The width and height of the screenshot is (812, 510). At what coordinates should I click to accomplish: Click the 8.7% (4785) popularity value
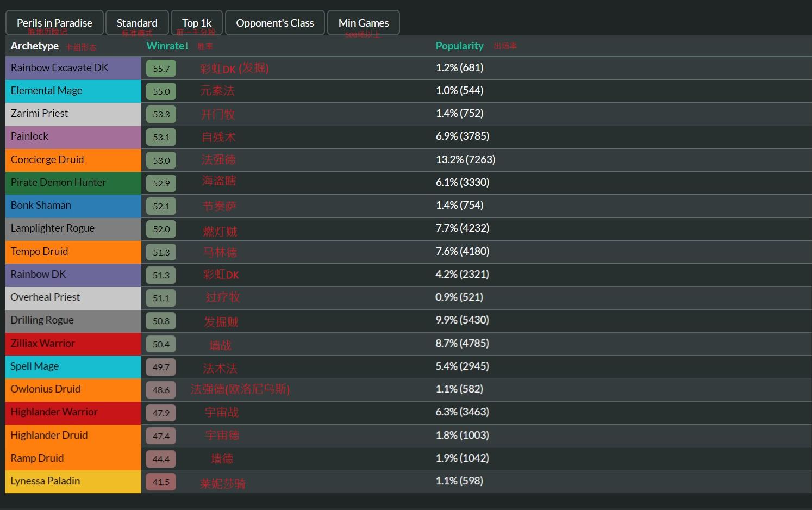462,344
